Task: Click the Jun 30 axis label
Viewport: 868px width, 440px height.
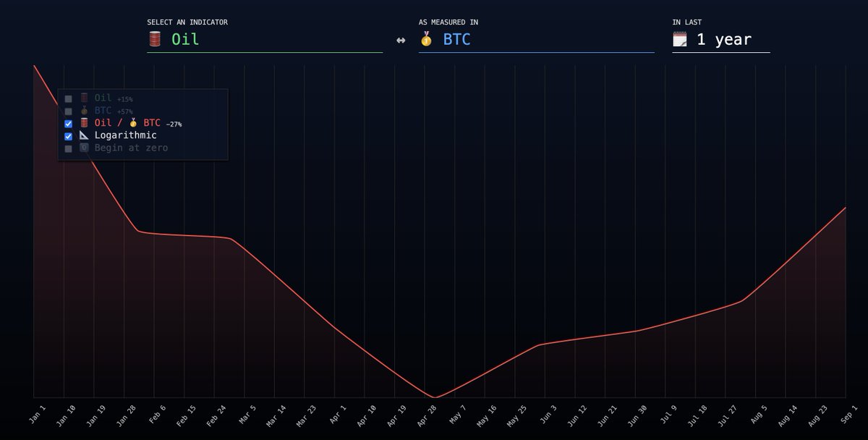Action: (x=637, y=418)
